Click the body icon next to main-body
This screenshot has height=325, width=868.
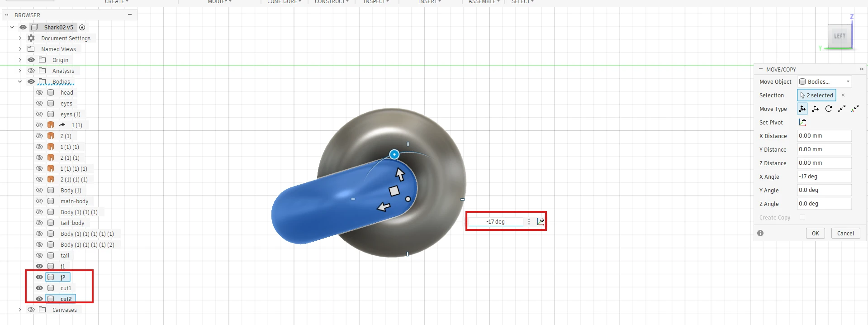(51, 201)
